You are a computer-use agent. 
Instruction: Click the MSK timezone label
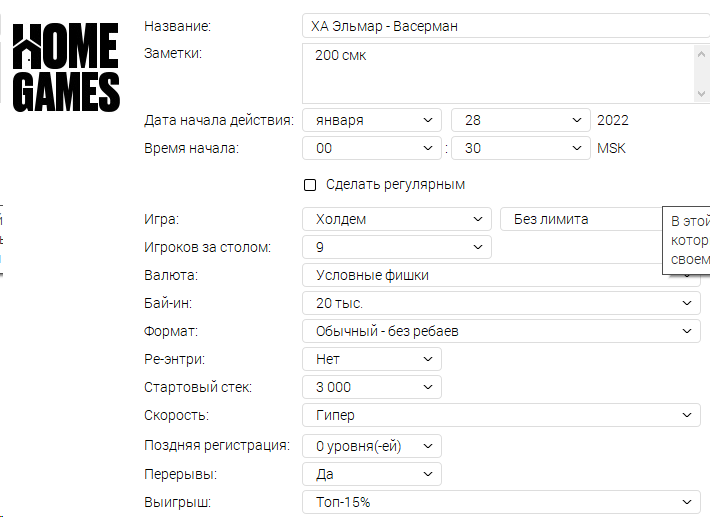(x=611, y=148)
